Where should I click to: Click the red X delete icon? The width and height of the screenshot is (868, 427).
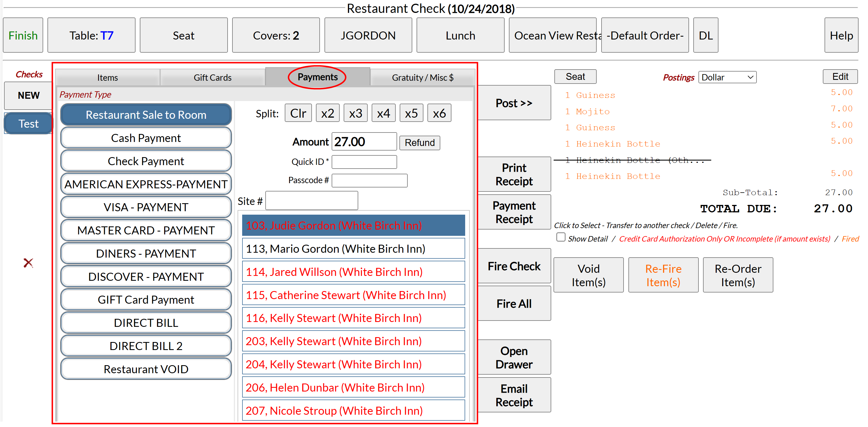tap(28, 262)
